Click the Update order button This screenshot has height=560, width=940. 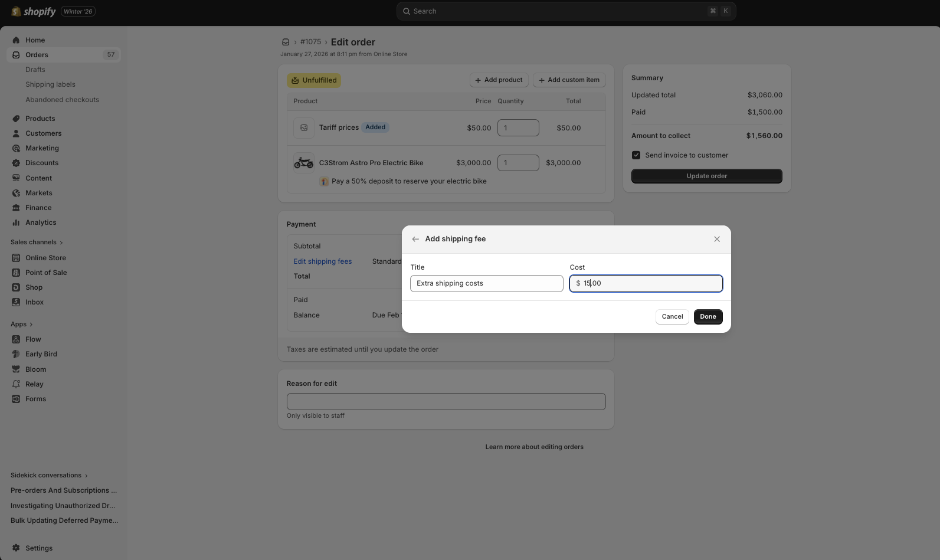tap(707, 176)
